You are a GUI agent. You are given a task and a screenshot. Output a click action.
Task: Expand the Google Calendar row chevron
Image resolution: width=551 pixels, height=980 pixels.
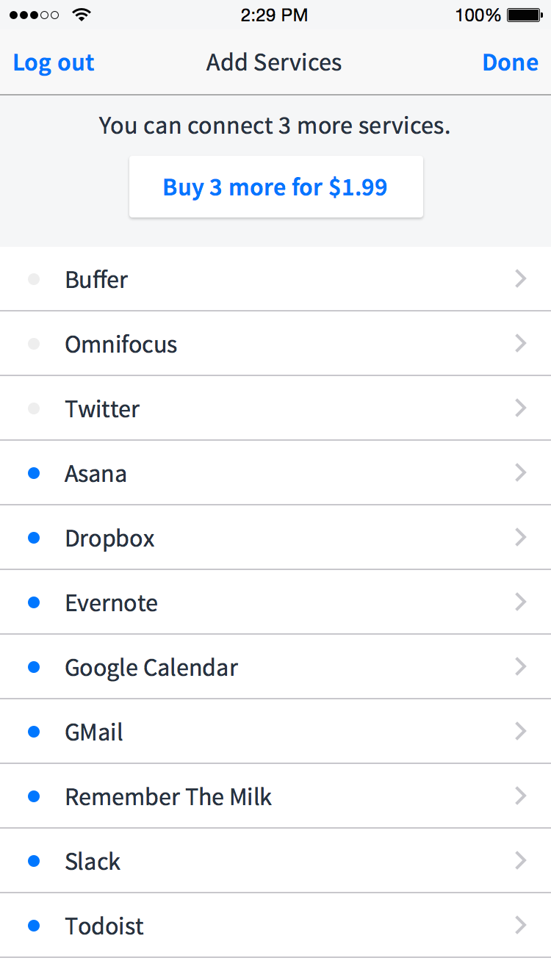[x=521, y=666]
